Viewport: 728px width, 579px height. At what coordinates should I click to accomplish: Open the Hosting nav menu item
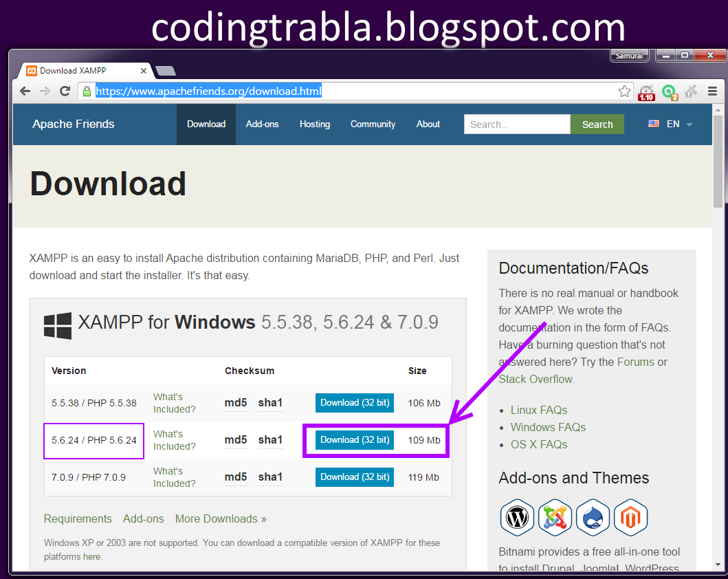click(x=315, y=124)
